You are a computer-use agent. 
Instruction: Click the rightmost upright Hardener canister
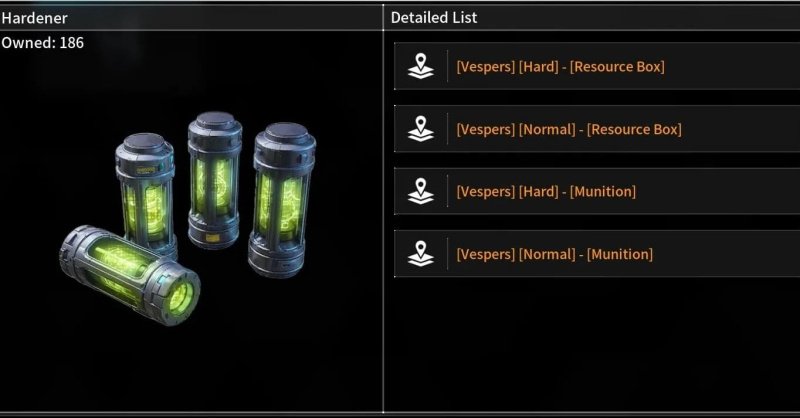coord(282,200)
